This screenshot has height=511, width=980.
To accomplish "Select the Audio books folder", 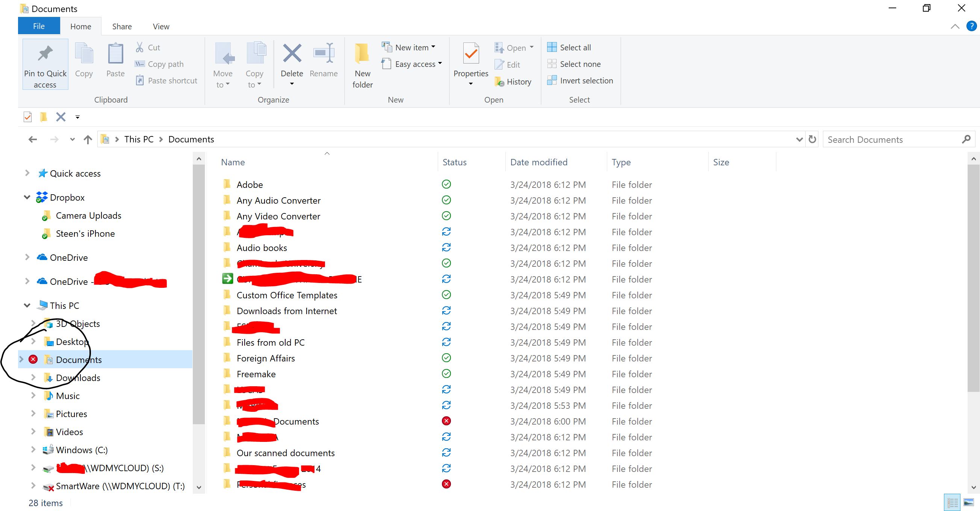I will pos(262,248).
